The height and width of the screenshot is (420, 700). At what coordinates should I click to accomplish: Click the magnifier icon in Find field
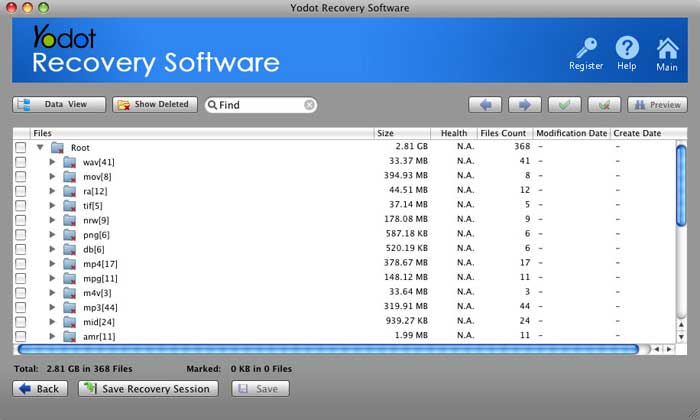click(212, 105)
